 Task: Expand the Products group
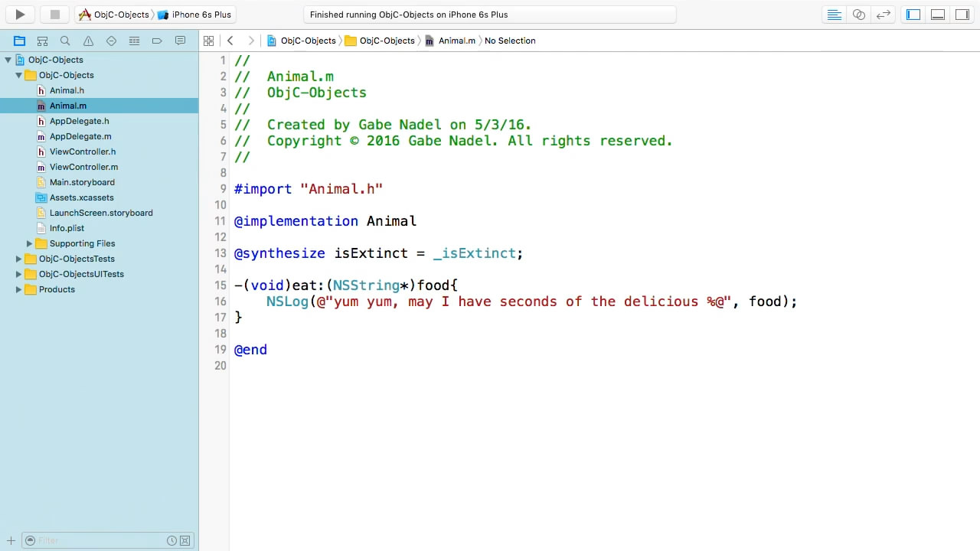coord(18,289)
